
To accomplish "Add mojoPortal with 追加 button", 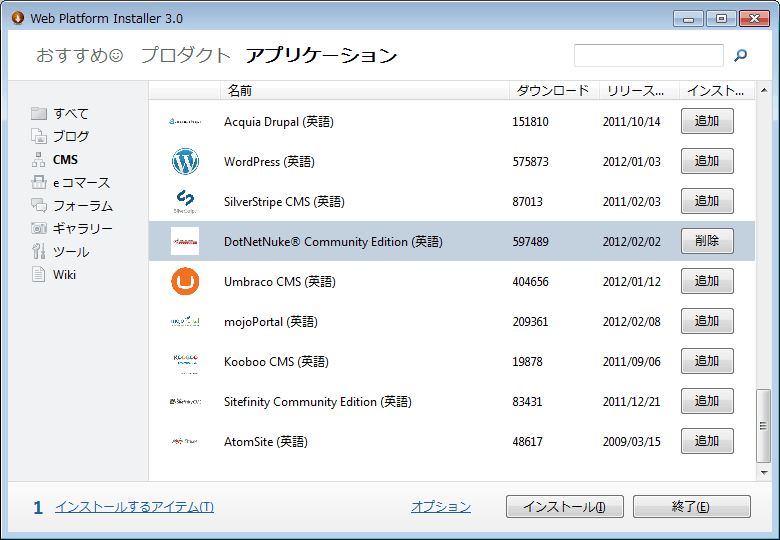I will [707, 321].
